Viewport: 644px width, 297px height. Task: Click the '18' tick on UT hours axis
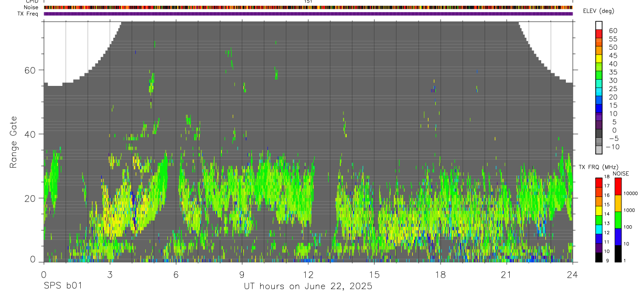point(440,274)
